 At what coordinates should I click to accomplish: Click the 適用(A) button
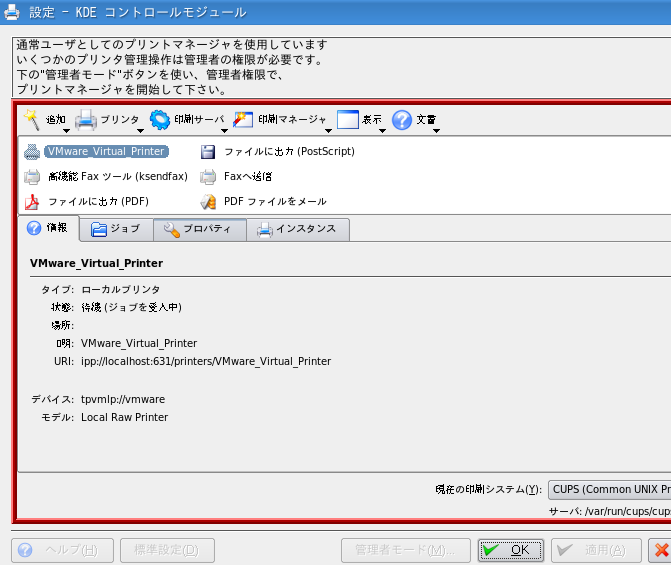click(596, 550)
